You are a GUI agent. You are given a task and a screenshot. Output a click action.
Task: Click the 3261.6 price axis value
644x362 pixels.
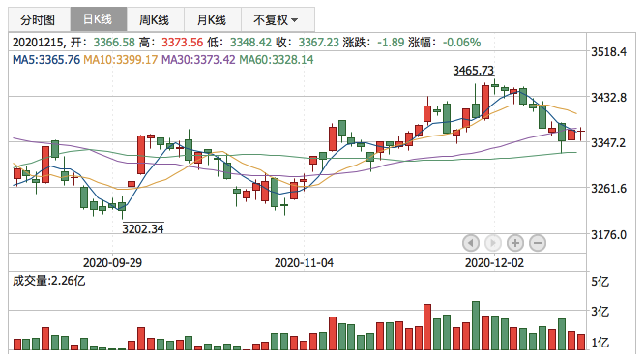pos(608,189)
